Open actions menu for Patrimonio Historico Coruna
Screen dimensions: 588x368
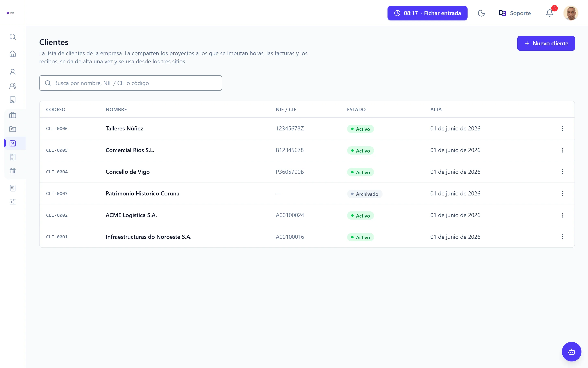562,193
